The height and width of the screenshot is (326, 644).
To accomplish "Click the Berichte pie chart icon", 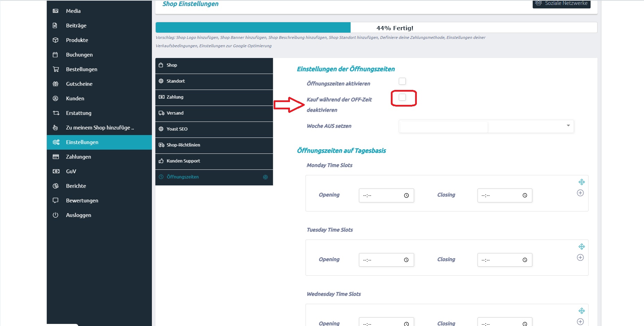I will point(55,186).
